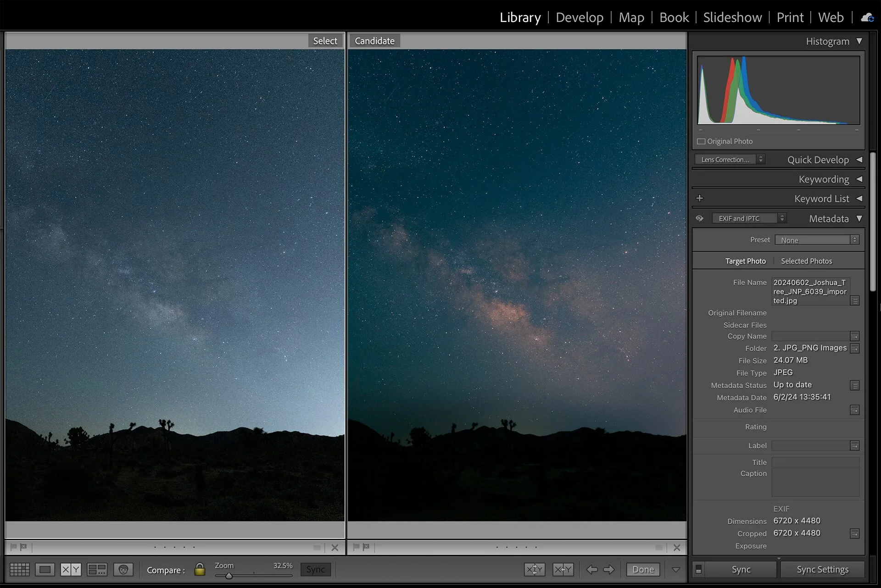Image resolution: width=881 pixels, height=588 pixels.
Task: Open the metadata Preset None dropdown
Action: point(816,240)
